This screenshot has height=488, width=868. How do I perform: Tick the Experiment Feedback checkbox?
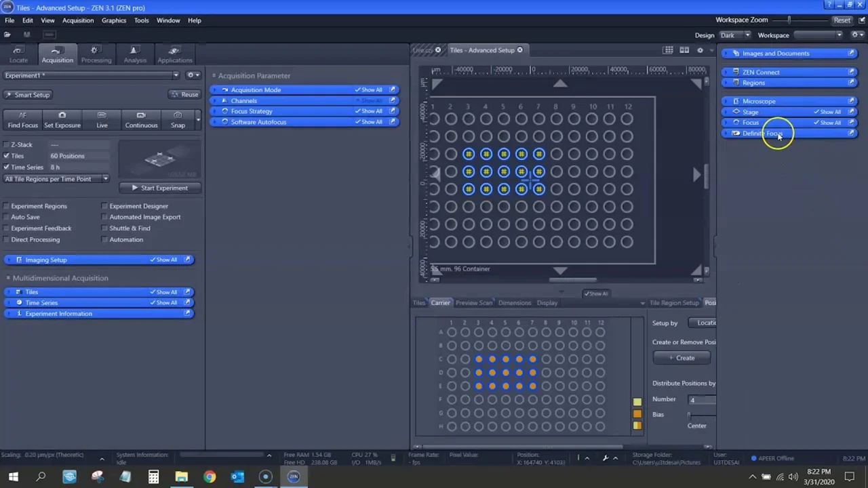6,228
